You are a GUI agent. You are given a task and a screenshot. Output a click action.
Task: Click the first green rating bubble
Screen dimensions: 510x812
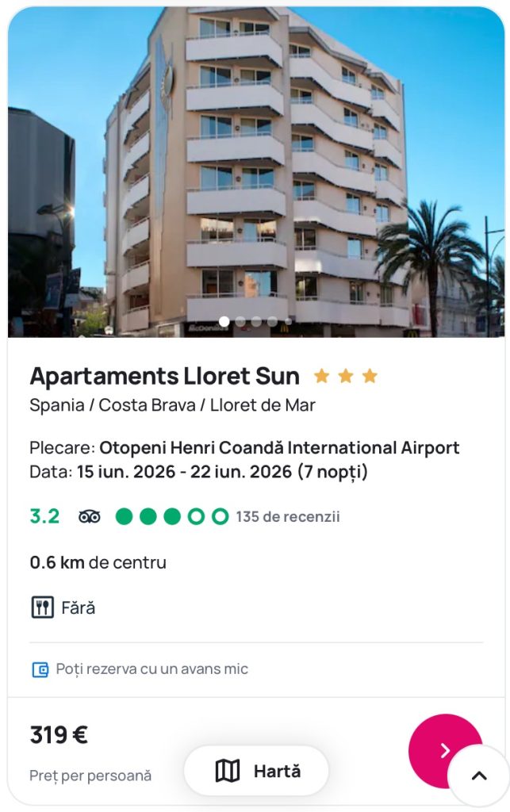point(124,517)
